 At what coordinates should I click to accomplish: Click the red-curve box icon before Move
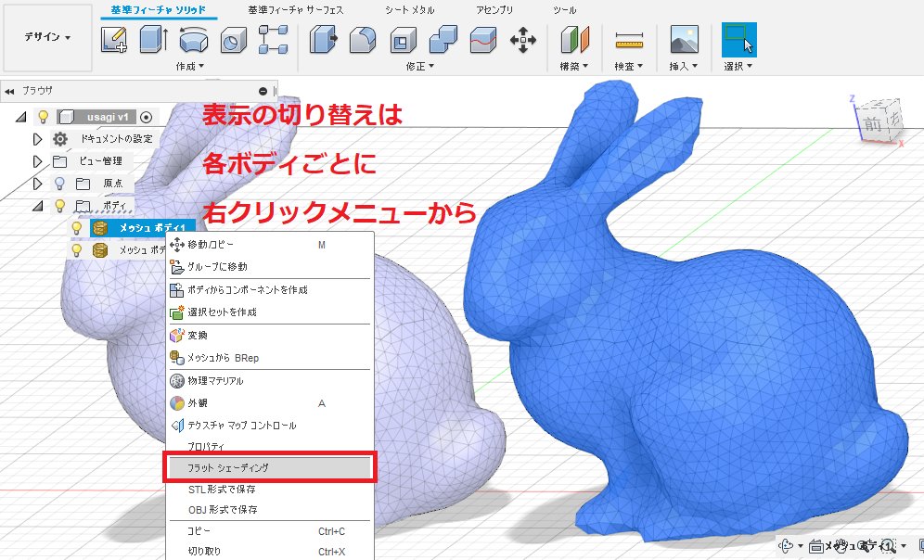click(x=483, y=40)
